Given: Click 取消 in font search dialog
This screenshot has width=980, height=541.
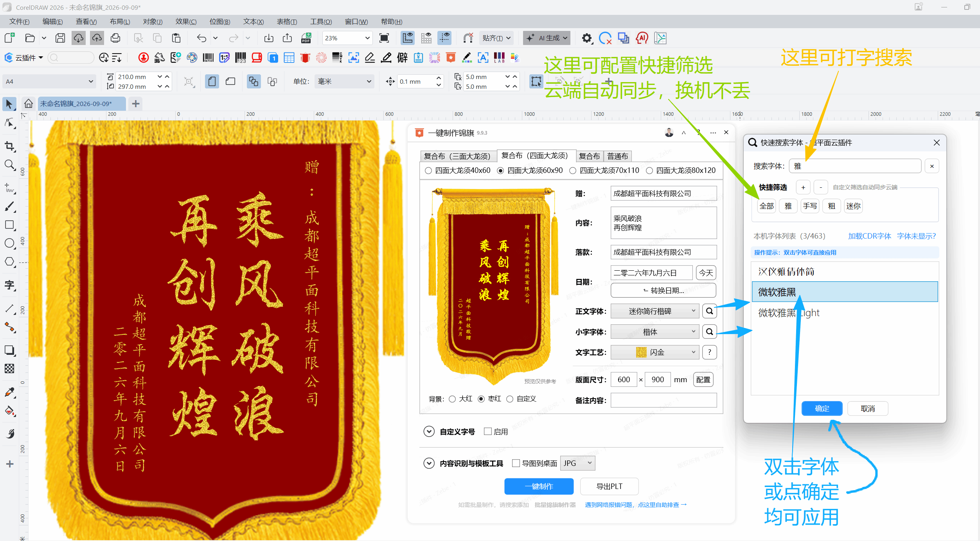Looking at the screenshot, I should [867, 408].
